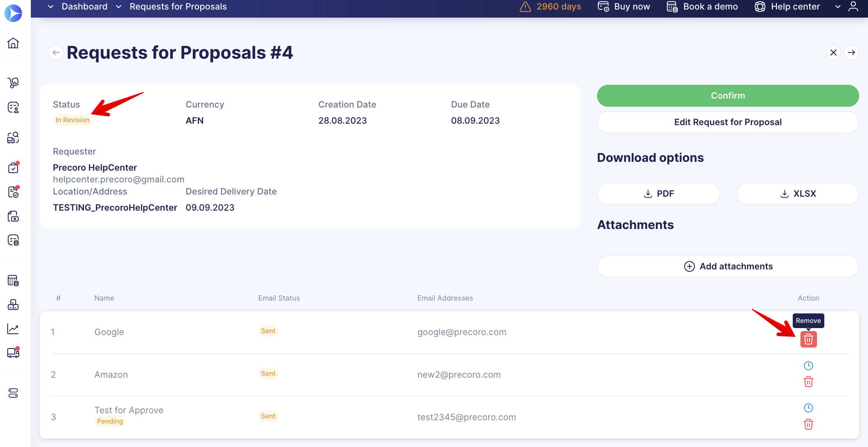Open Requests for Proposals breadcrumb
The width and height of the screenshot is (868, 447).
[178, 7]
